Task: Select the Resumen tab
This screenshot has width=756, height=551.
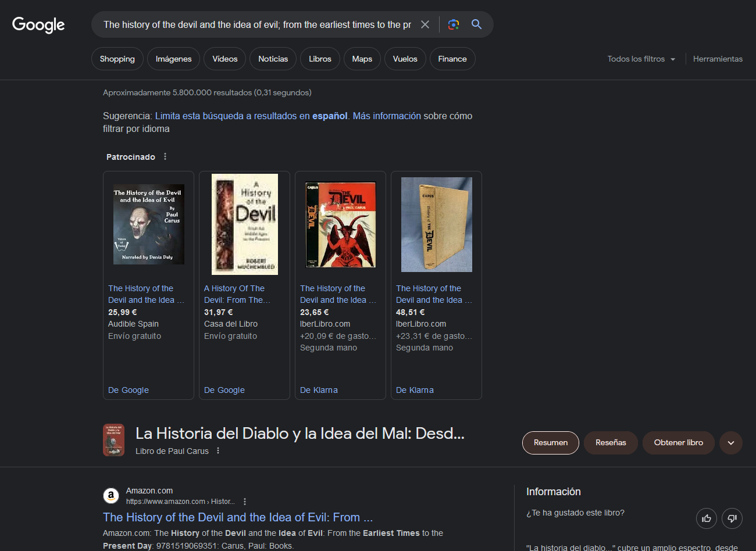Action: pyautogui.click(x=551, y=442)
